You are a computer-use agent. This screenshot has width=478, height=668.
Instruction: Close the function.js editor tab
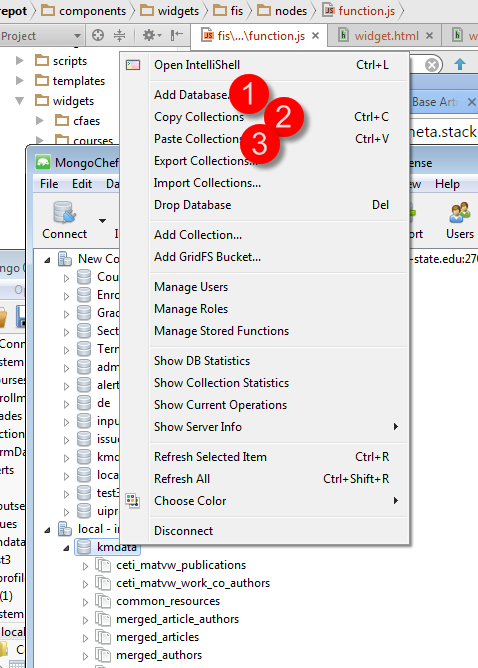(x=315, y=36)
